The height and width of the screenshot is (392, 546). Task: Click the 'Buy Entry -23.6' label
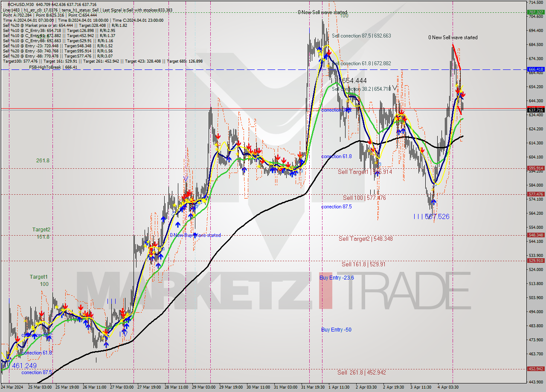[337, 277]
